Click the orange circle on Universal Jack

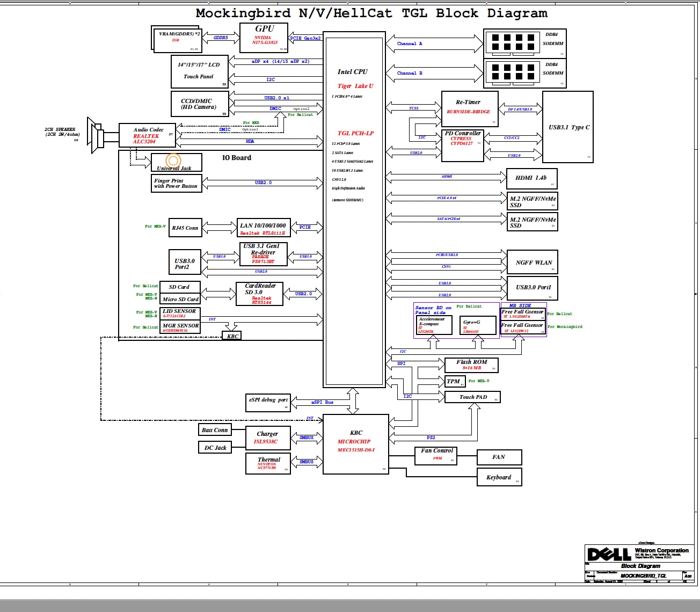pyautogui.click(x=173, y=161)
